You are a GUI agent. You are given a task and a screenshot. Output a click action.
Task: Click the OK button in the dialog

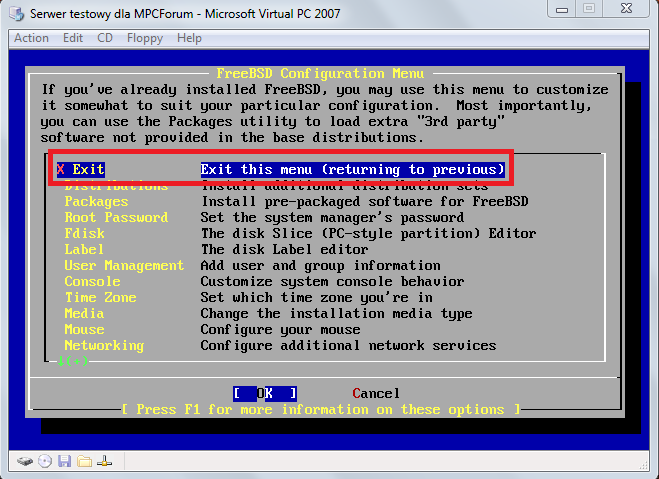click(265, 394)
